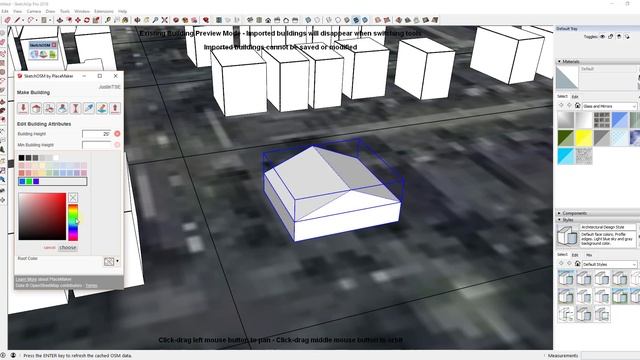Screen dimensions: 640x360
Task: Click cancel under the color picker
Action: (49, 248)
